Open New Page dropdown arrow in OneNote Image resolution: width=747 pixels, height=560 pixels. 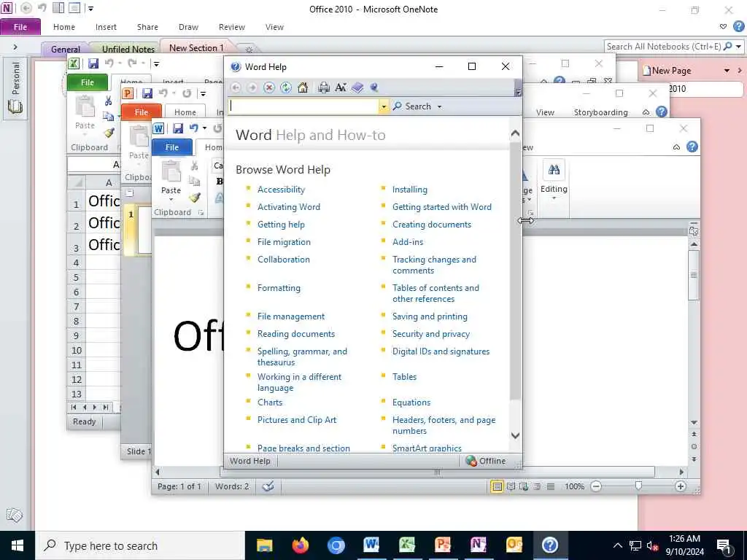pos(727,71)
